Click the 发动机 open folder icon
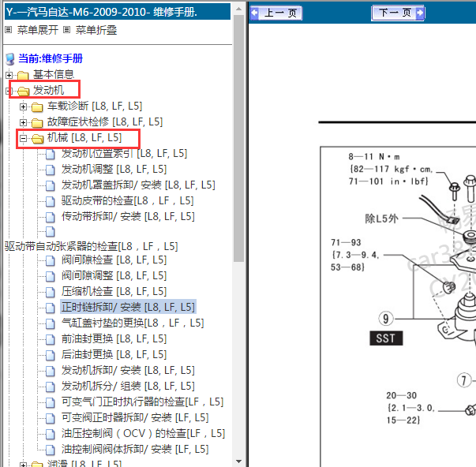Image resolution: width=476 pixels, height=467 pixels. (x=23, y=91)
